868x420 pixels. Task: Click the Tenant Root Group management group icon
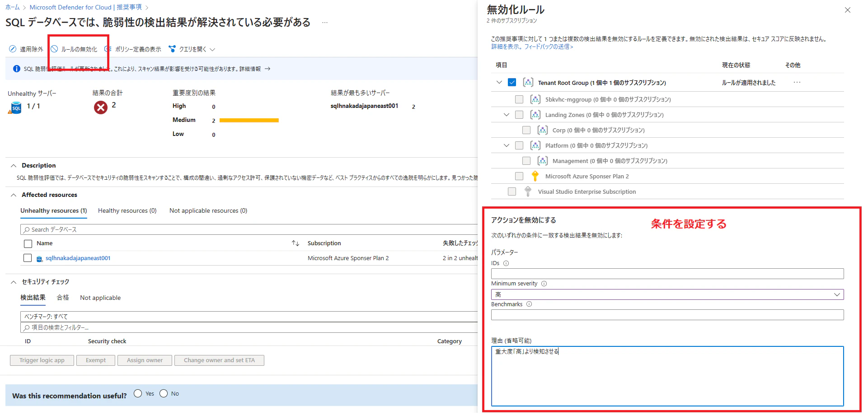(528, 83)
